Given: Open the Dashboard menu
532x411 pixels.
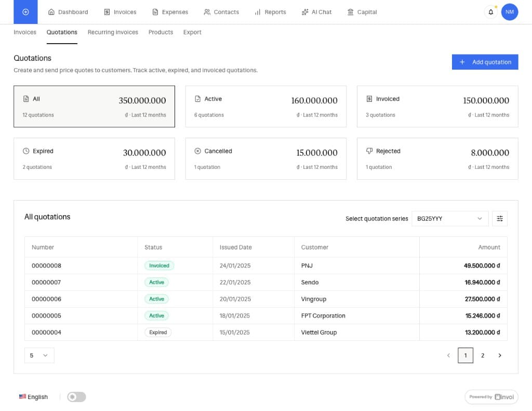Looking at the screenshot, I should click(x=68, y=12).
